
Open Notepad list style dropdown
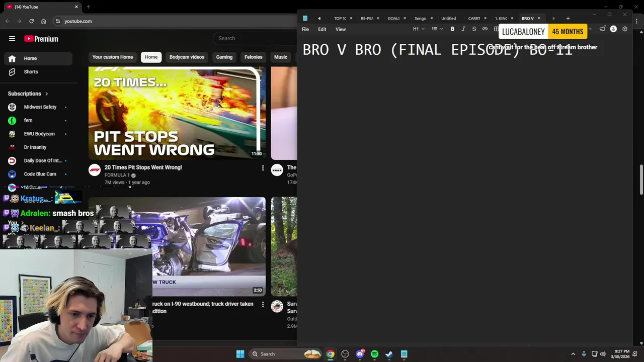[x=437, y=29]
